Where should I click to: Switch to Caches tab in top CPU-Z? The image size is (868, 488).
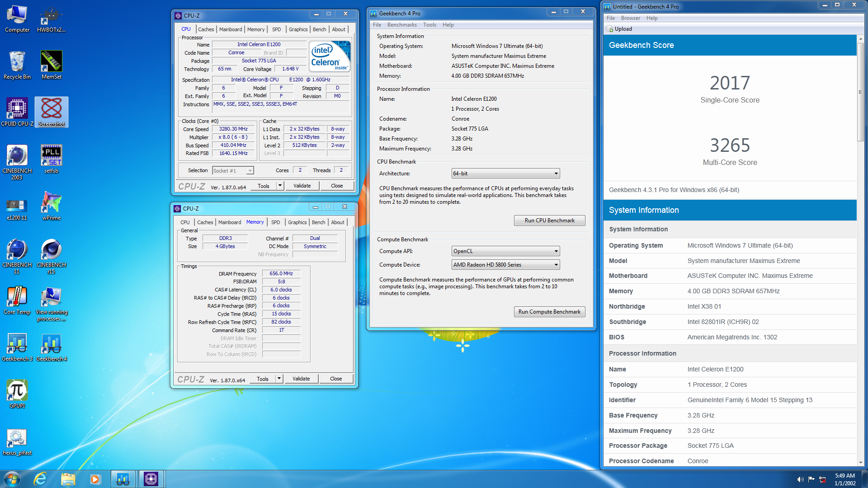206,29
